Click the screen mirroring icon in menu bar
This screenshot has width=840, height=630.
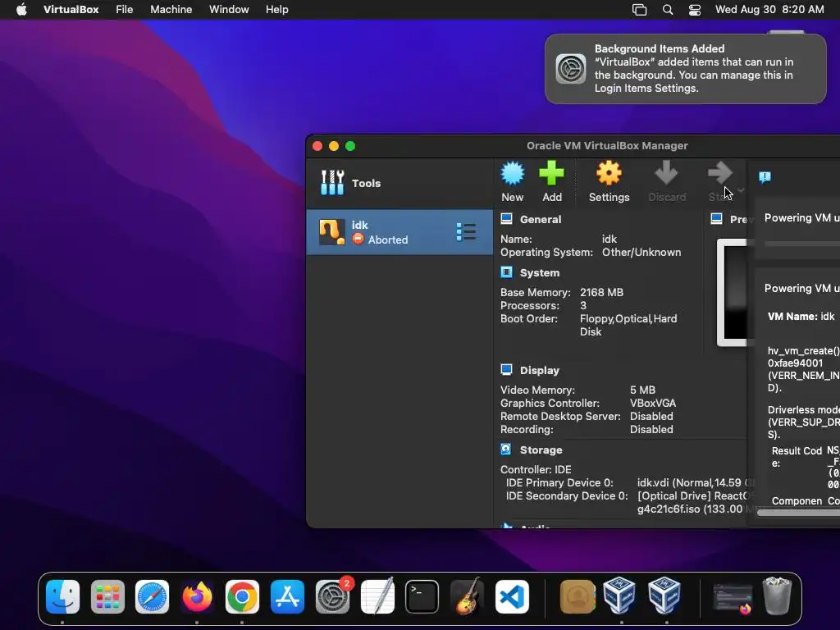point(639,10)
